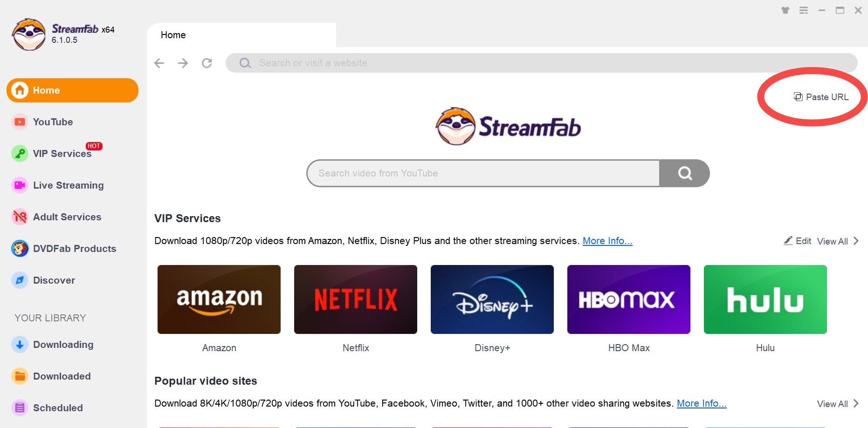
Task: Focus the Search or visit a website bar
Action: [x=542, y=63]
